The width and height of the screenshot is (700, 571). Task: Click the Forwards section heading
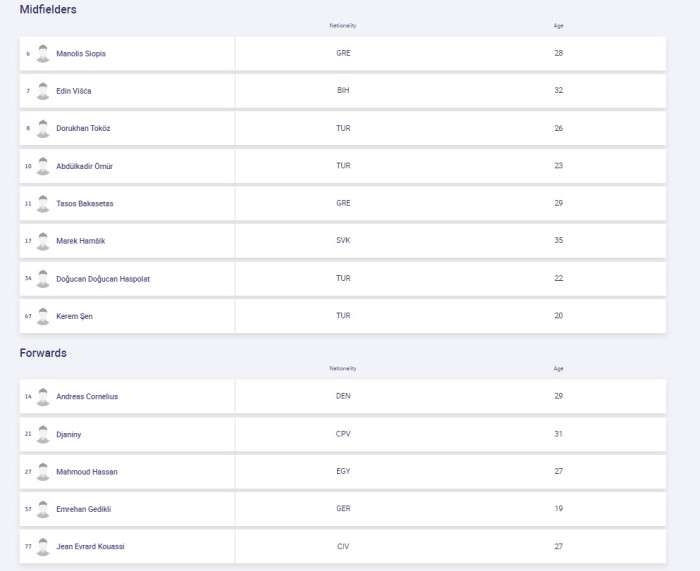(x=43, y=353)
